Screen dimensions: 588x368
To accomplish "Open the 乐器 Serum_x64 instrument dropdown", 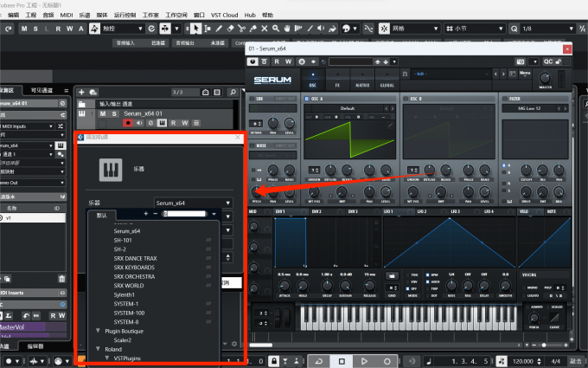I will click(194, 203).
